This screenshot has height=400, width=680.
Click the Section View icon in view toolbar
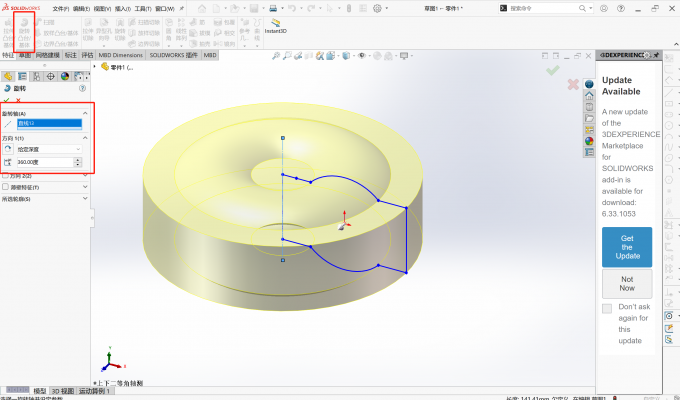pos(309,56)
